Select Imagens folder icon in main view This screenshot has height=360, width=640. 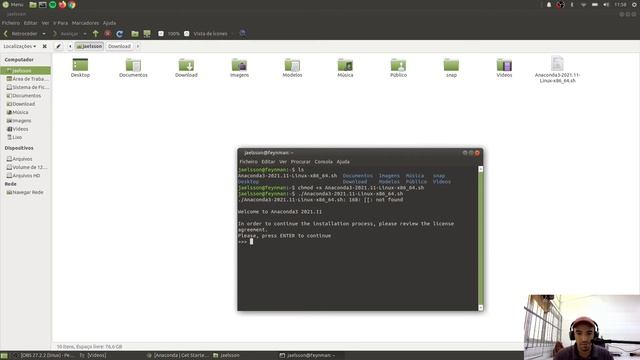point(239,68)
